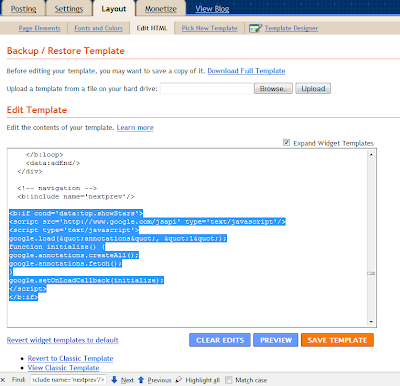
Task: Open the Settings tab
Action: pyautogui.click(x=69, y=9)
